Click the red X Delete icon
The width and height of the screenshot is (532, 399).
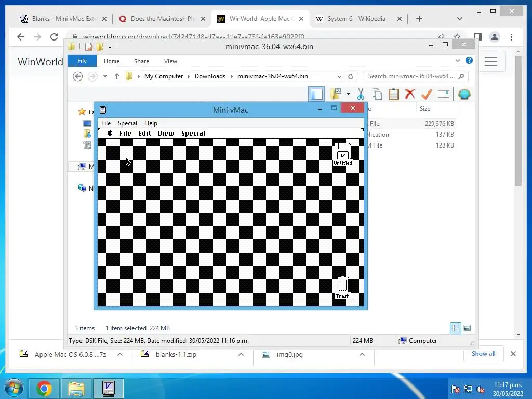tap(410, 94)
